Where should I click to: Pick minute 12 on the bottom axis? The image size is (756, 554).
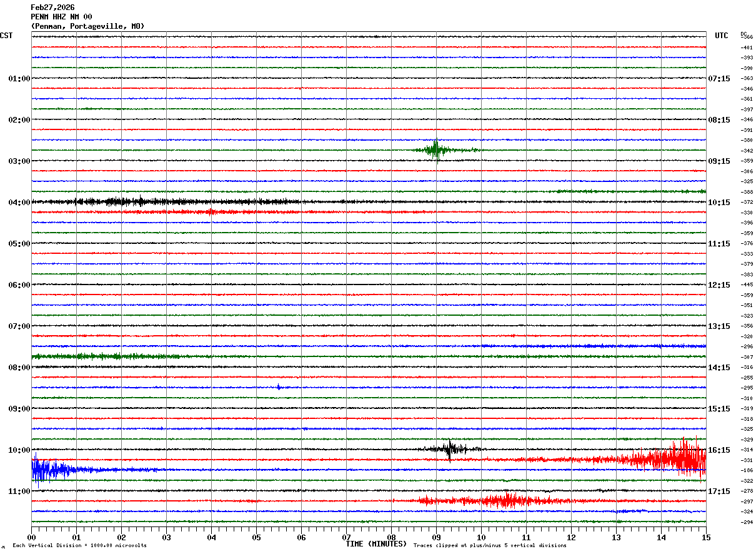tap(571, 537)
